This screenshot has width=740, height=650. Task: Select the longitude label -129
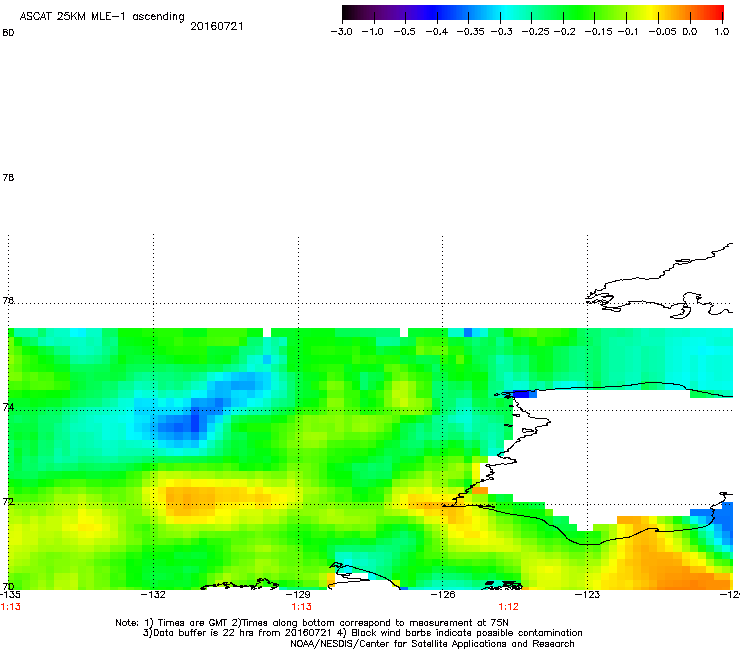(x=298, y=595)
